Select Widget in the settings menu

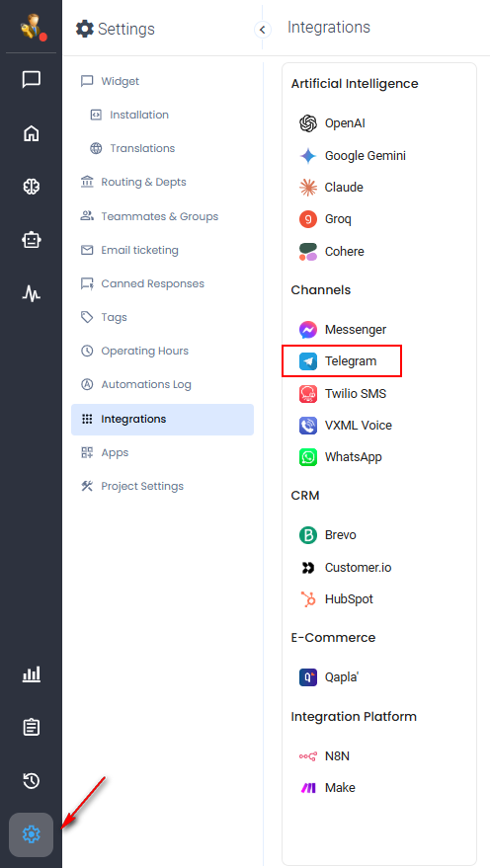[x=110, y=81]
